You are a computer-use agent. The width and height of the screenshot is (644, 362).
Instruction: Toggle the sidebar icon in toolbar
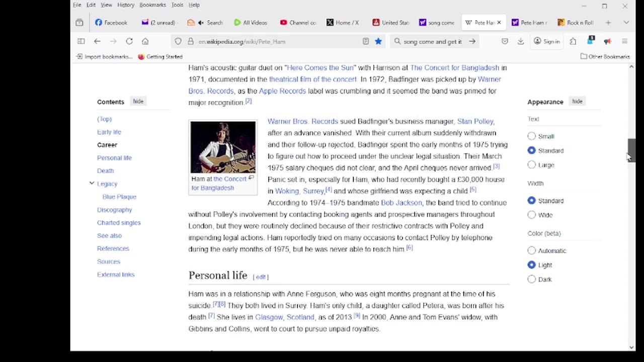[x=81, y=41]
